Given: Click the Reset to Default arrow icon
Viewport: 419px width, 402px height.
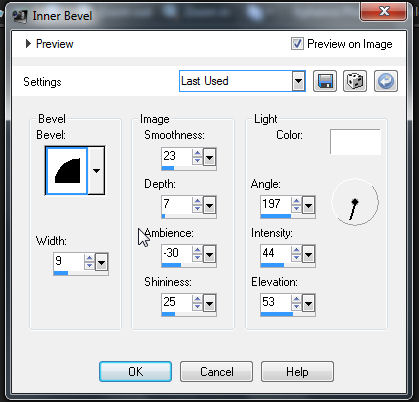Looking at the screenshot, I should [x=386, y=81].
